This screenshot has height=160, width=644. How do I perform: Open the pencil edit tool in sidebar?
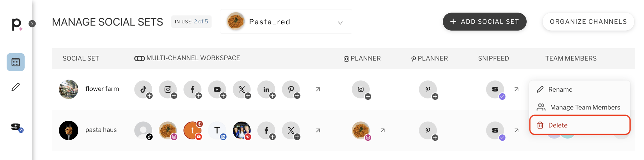(x=16, y=87)
